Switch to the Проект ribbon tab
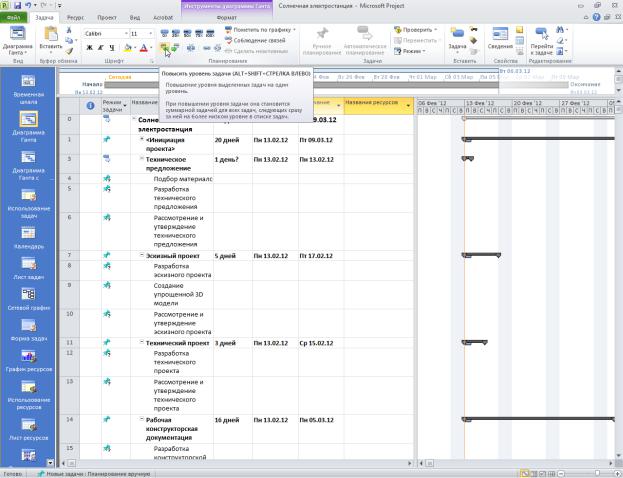623x478 pixels. tap(107, 18)
